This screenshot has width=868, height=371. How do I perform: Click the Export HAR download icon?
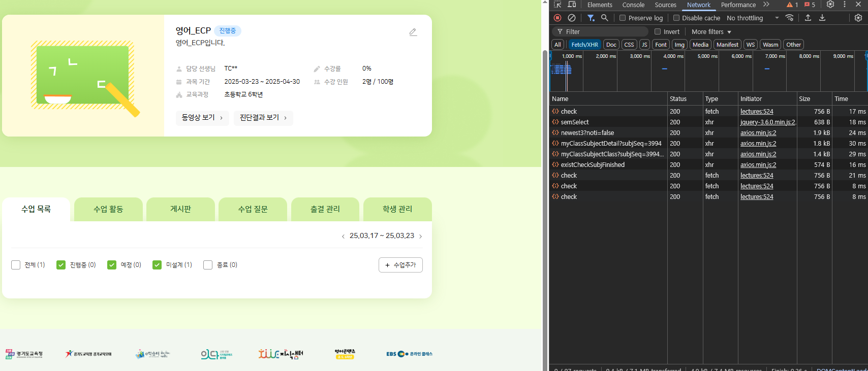tap(822, 18)
